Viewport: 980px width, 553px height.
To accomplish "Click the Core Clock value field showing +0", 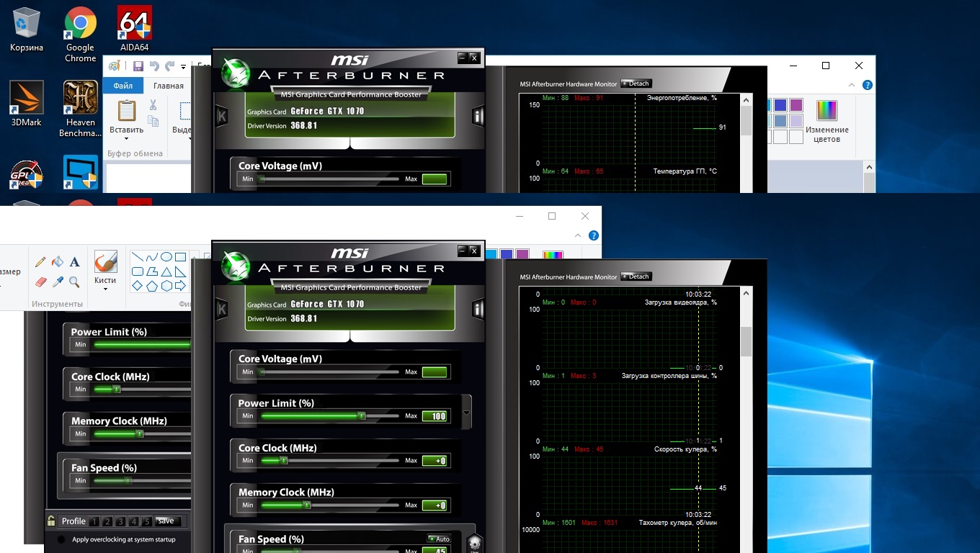I will [x=435, y=461].
